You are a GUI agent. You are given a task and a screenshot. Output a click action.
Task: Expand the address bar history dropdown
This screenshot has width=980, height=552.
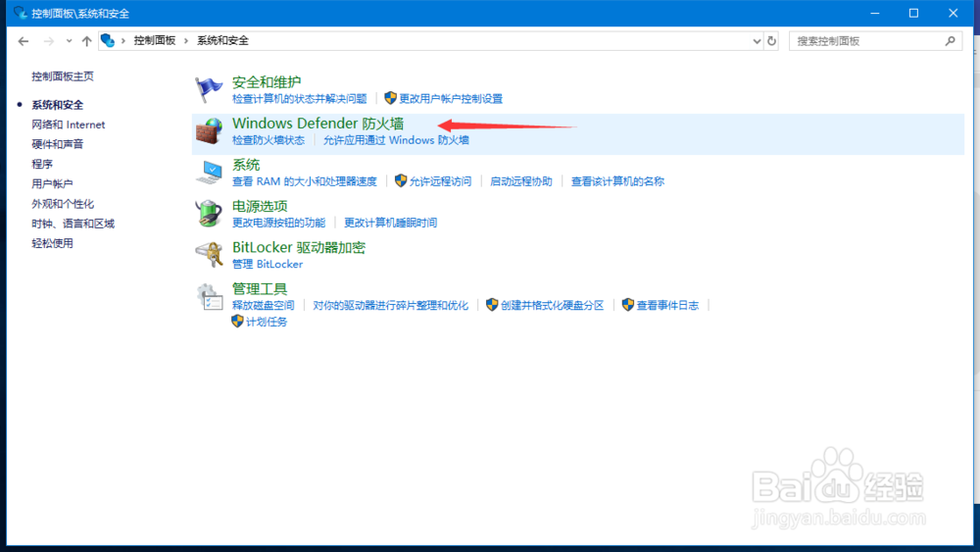coord(757,41)
